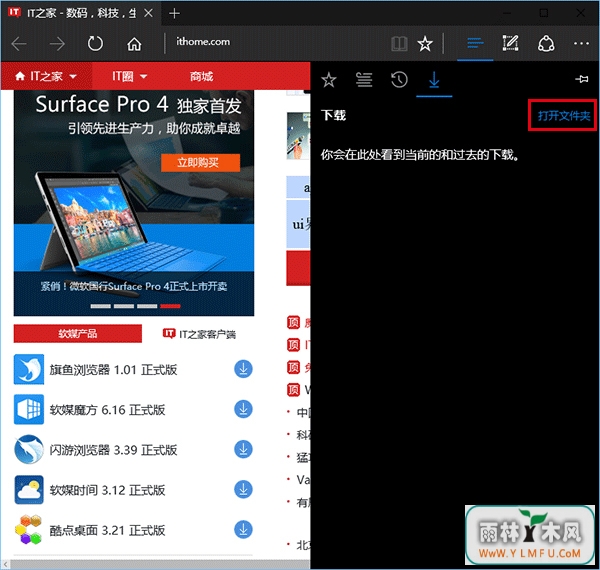Click the 打开文件夹 link

coord(564,116)
